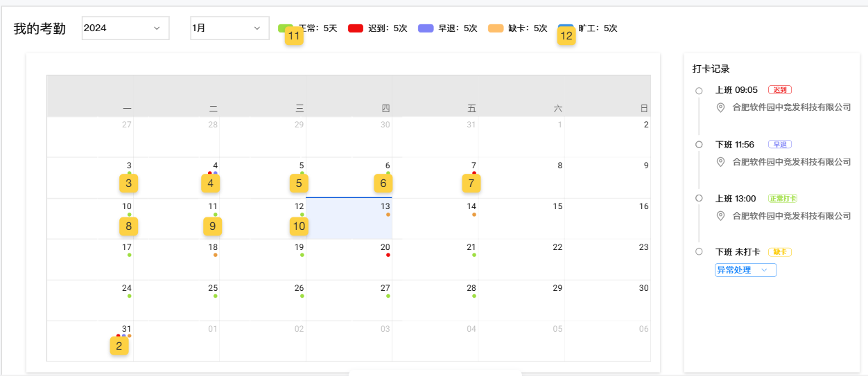
Task: Choose January 29 in the calendar
Action: point(521,300)
